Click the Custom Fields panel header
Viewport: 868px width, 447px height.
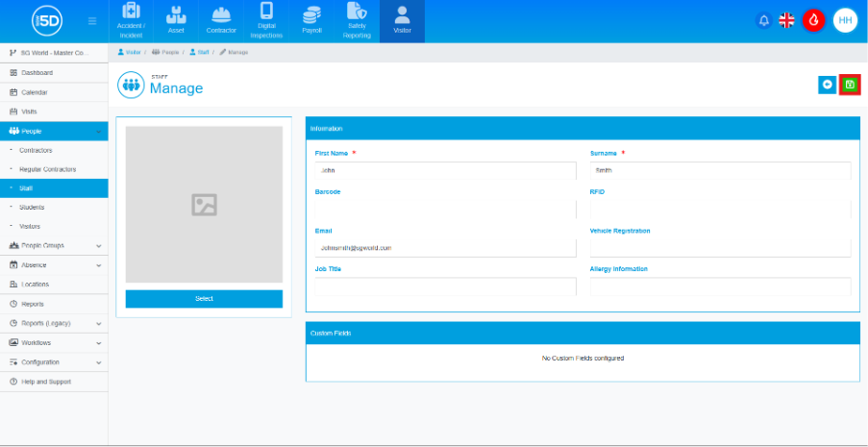point(583,333)
